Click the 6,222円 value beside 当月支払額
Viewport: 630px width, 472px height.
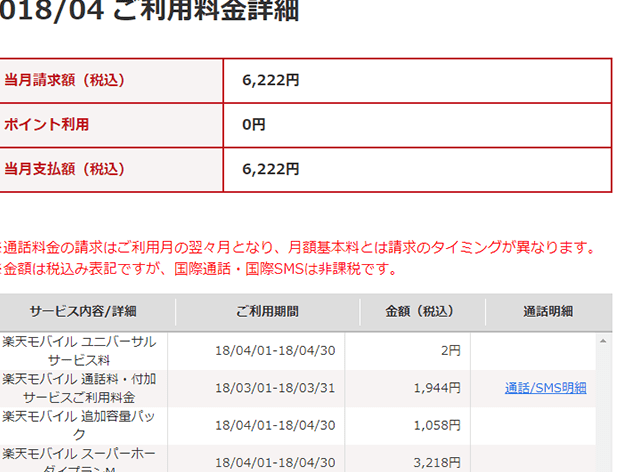click(x=270, y=169)
